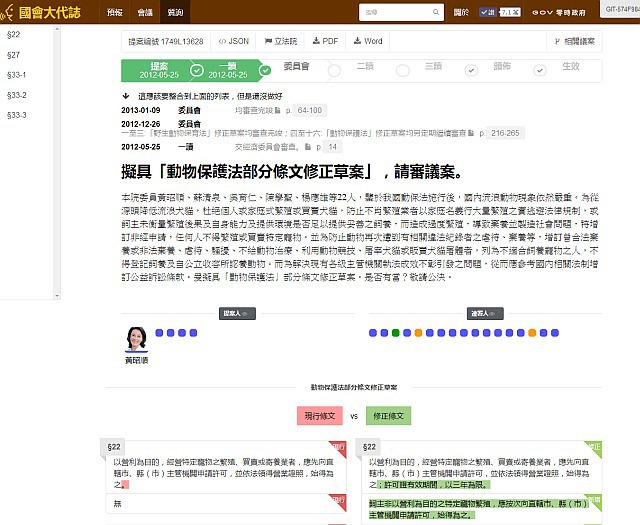
Task: Download the bill as Word
Action: [x=368, y=41]
